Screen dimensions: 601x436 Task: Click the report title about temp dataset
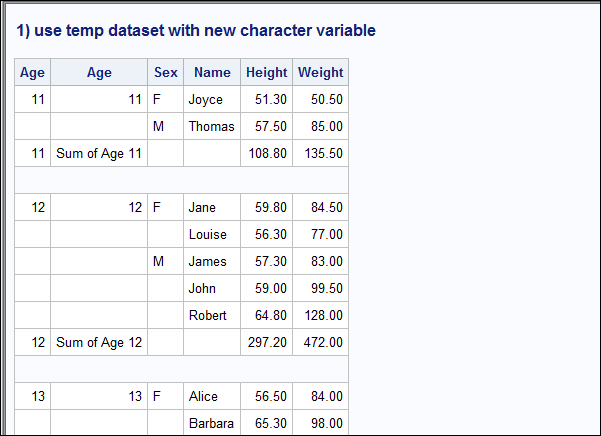pyautogui.click(x=196, y=31)
